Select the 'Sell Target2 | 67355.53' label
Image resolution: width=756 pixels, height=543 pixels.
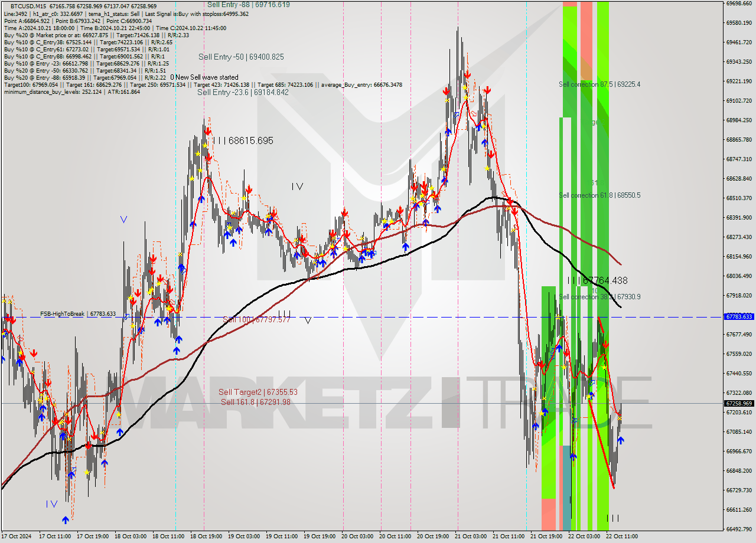click(258, 392)
